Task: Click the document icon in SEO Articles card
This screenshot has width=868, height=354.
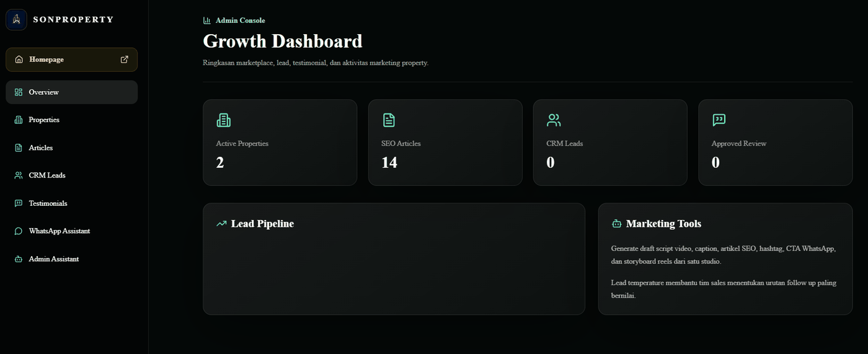Action: 389,120
